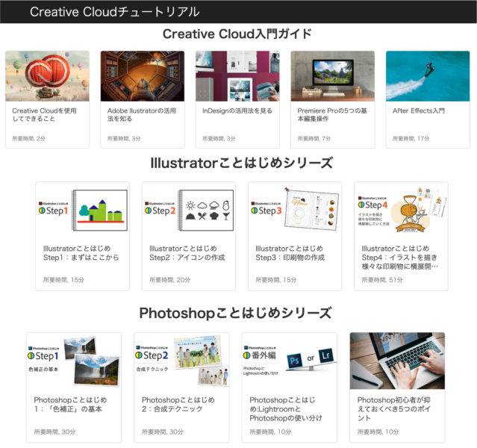
Task: Click '所要時間, 51分' on Illustrator Step4 card
Action: tap(382, 280)
